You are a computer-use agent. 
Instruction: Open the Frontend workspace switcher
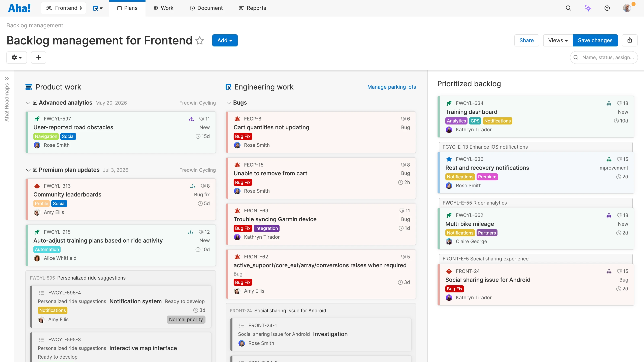point(64,8)
